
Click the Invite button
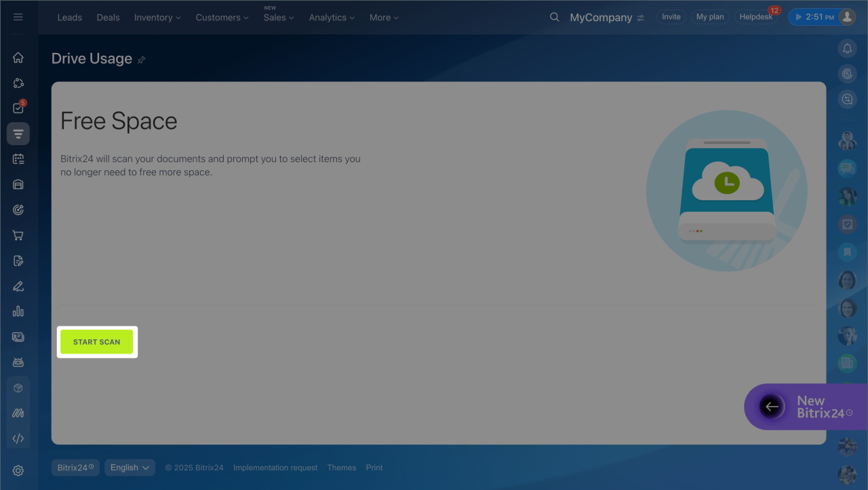coord(671,17)
